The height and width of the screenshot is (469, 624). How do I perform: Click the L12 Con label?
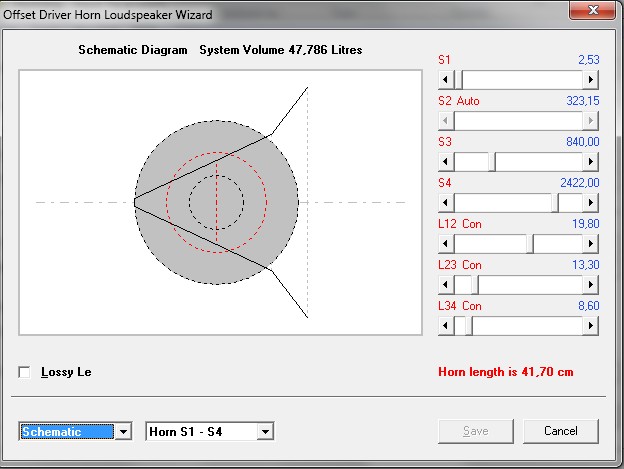(460, 224)
